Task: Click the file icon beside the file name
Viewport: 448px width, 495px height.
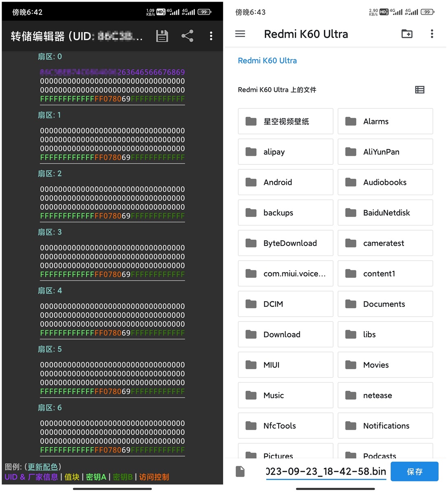Action: [x=240, y=471]
